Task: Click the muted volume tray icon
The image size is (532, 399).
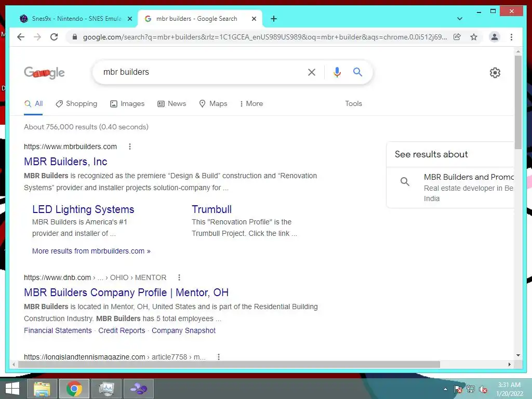Action: tap(483, 389)
